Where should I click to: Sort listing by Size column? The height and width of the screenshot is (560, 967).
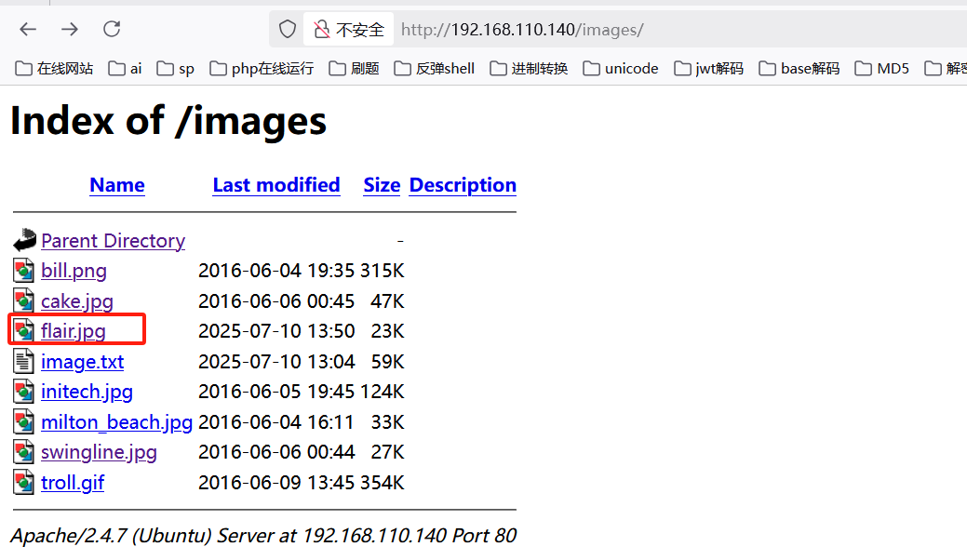click(x=382, y=185)
